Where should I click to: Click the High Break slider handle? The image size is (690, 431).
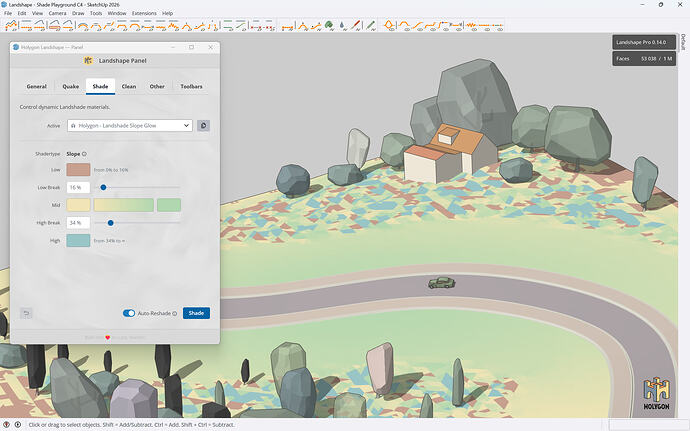(111, 223)
